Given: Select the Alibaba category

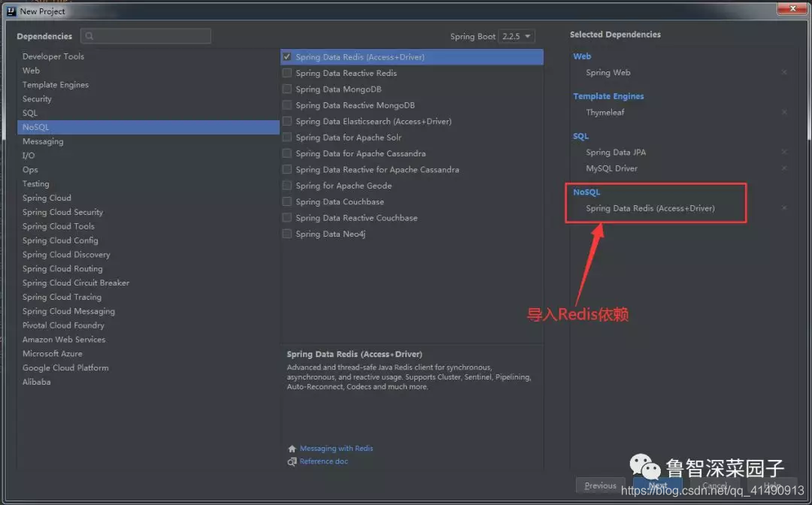Looking at the screenshot, I should 148,382.
